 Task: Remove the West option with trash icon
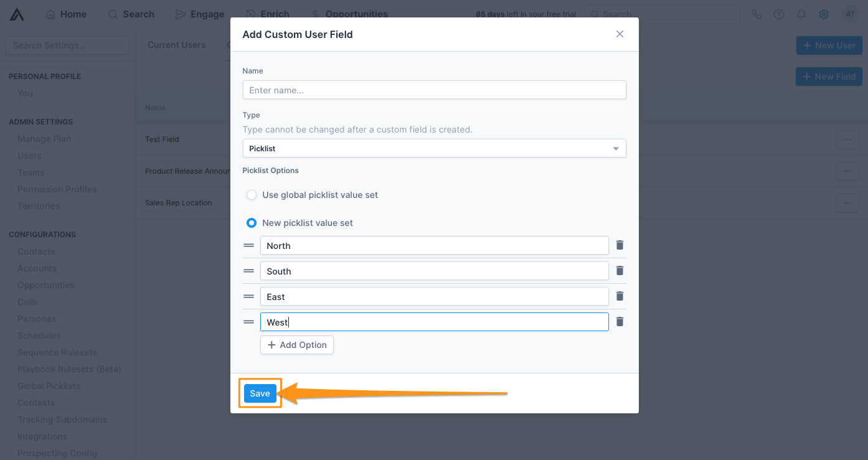620,322
